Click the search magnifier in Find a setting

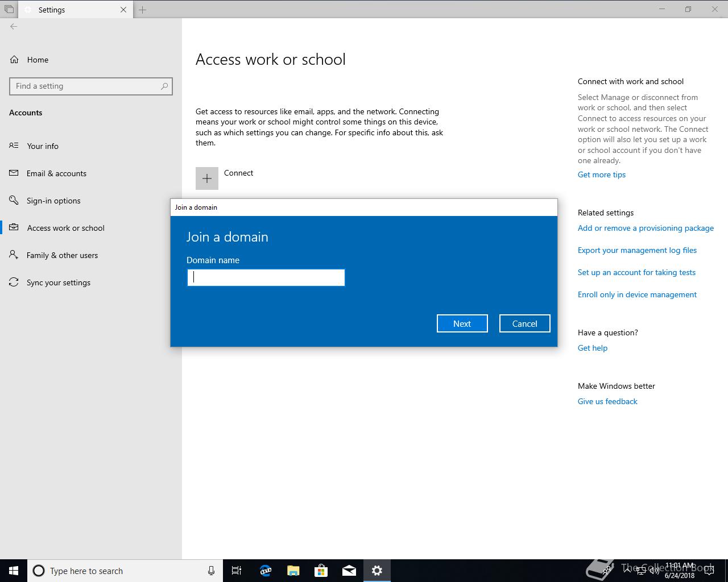tap(164, 86)
